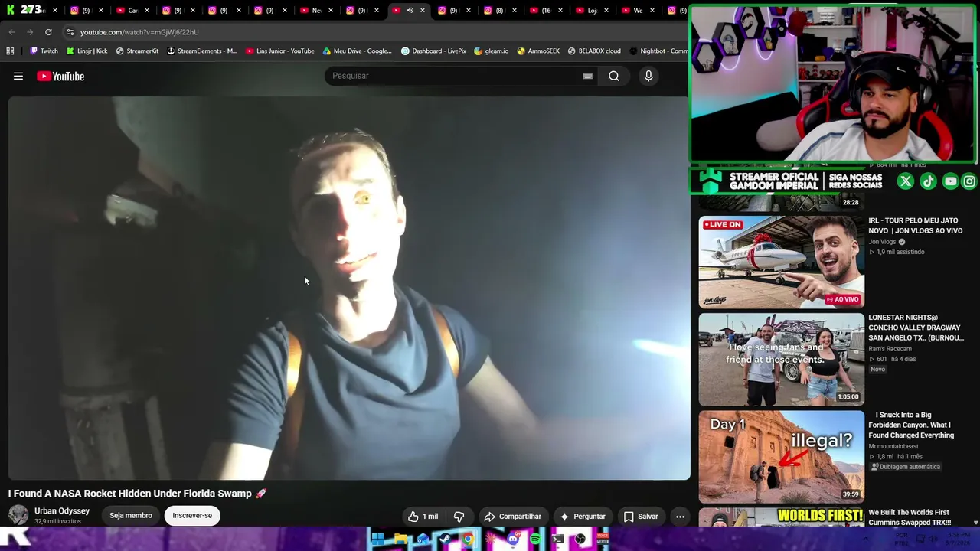Open the terminal from the taskbar

(x=558, y=540)
